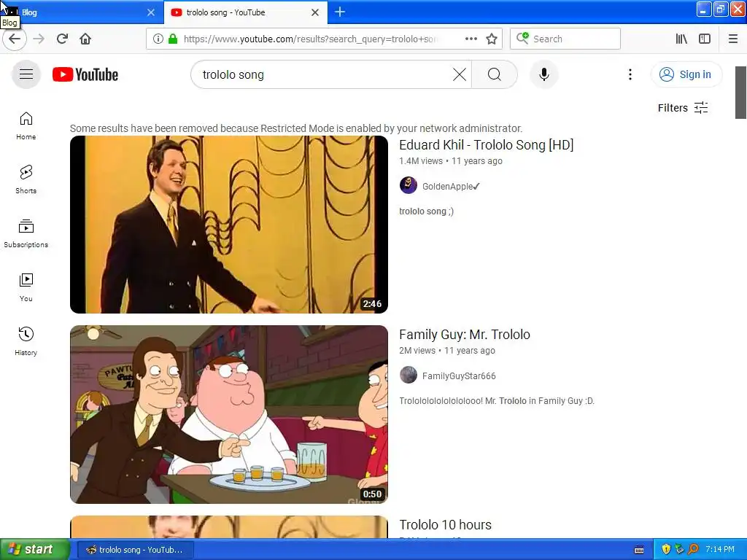747x560 pixels.
Task: Open Family Guy: Mr. Trololo title link
Action: click(465, 334)
